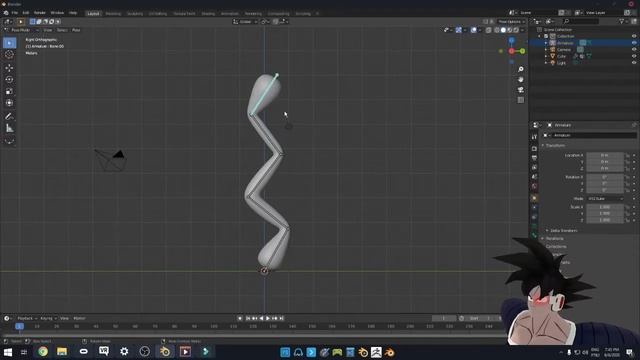This screenshot has width=640, height=360.
Task: Select the Transform tool
Action: point(9,103)
